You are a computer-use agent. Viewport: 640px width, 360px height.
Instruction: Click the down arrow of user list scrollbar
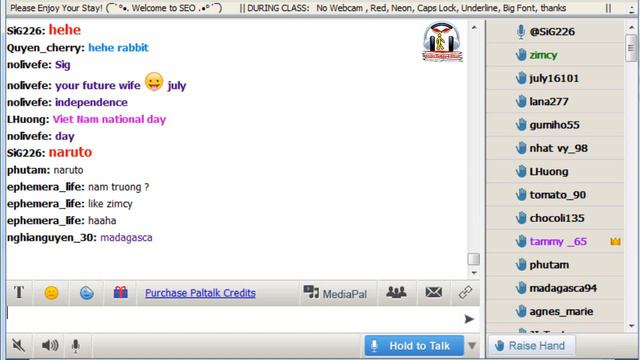[632, 326]
